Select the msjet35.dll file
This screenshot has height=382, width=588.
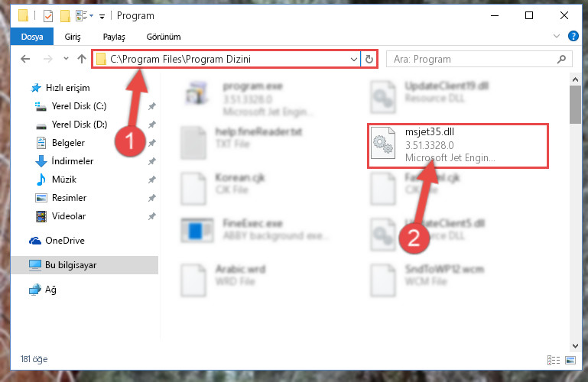[x=457, y=146]
